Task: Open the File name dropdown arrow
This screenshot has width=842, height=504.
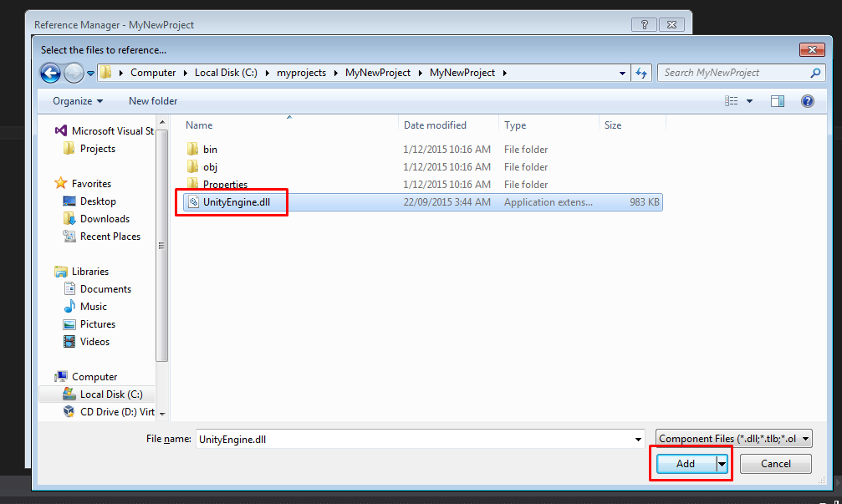Action: tap(638, 439)
